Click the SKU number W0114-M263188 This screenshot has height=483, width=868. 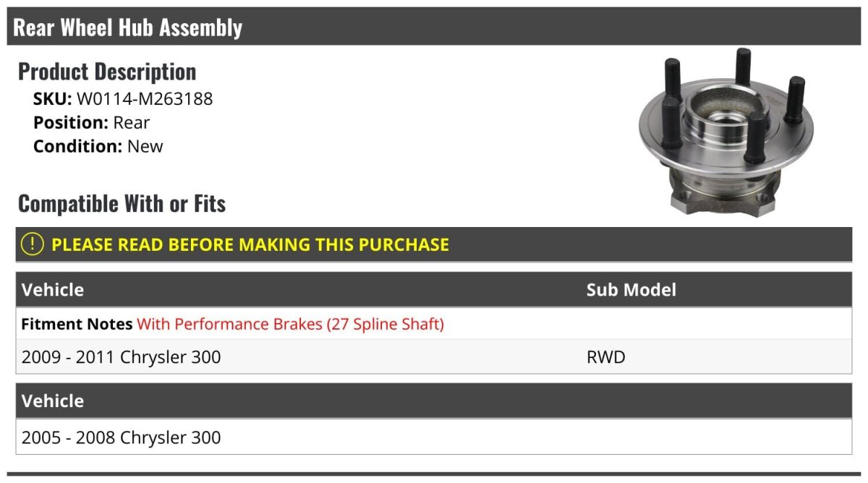145,99
